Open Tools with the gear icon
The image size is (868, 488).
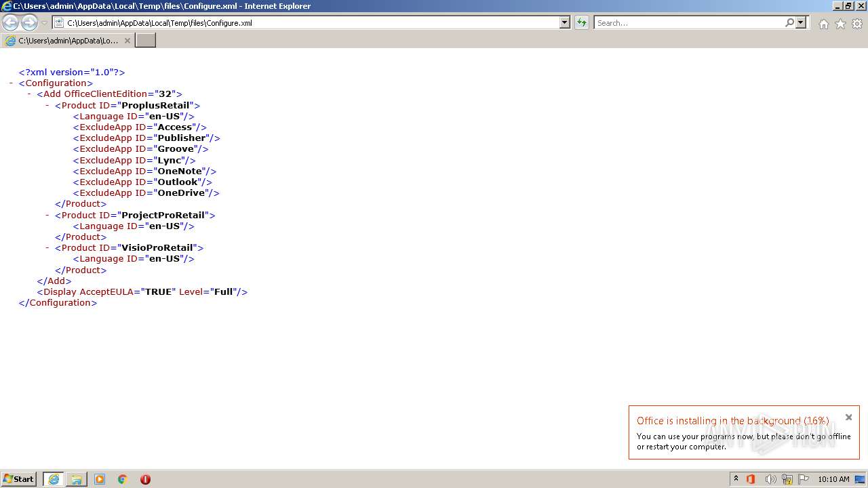857,24
